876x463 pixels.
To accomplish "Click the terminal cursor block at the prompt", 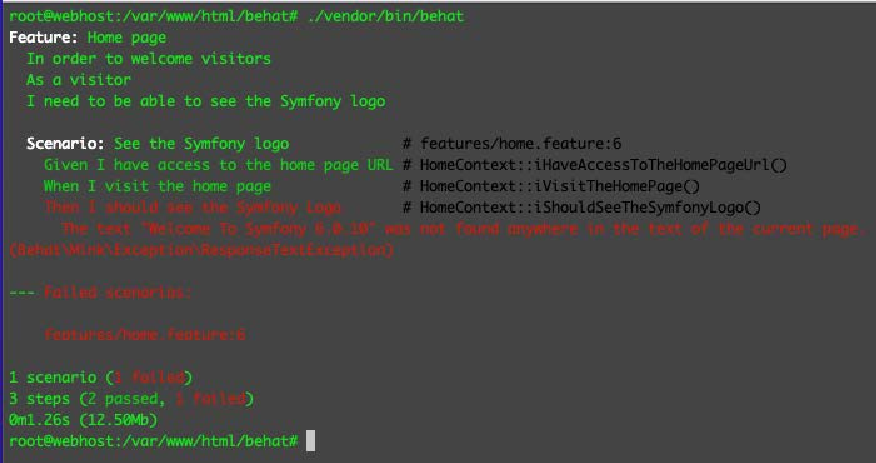I will (x=311, y=441).
